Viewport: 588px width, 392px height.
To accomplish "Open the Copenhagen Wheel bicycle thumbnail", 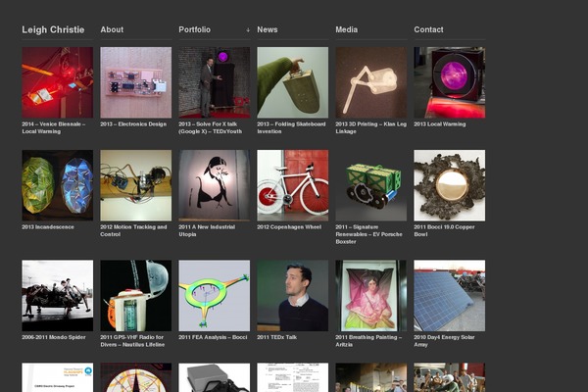I will point(292,185).
